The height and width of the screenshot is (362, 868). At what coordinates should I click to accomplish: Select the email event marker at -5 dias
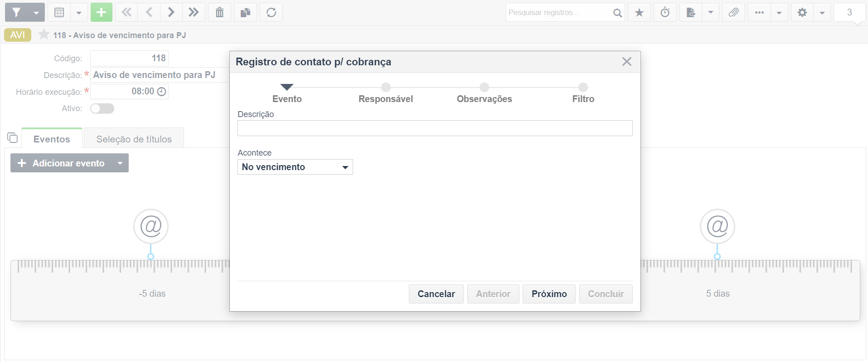click(151, 226)
